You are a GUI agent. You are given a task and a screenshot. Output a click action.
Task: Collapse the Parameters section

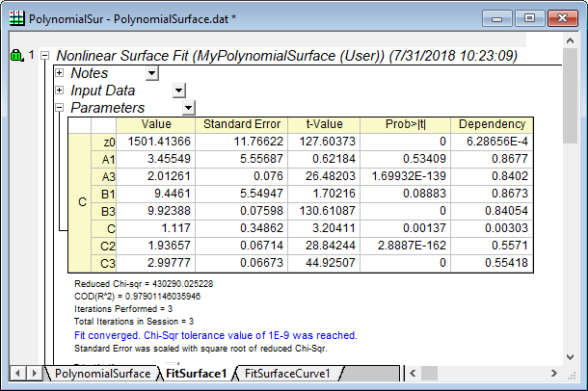click(59, 108)
